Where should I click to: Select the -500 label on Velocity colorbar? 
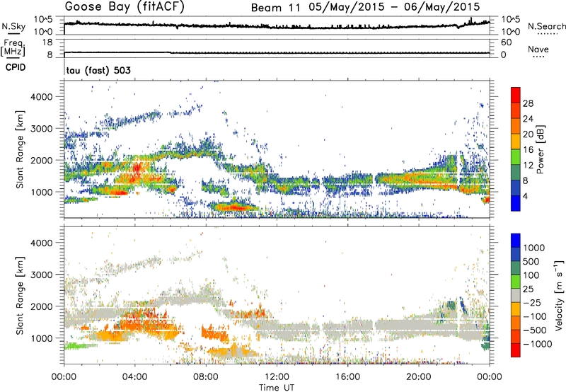tap(536, 330)
